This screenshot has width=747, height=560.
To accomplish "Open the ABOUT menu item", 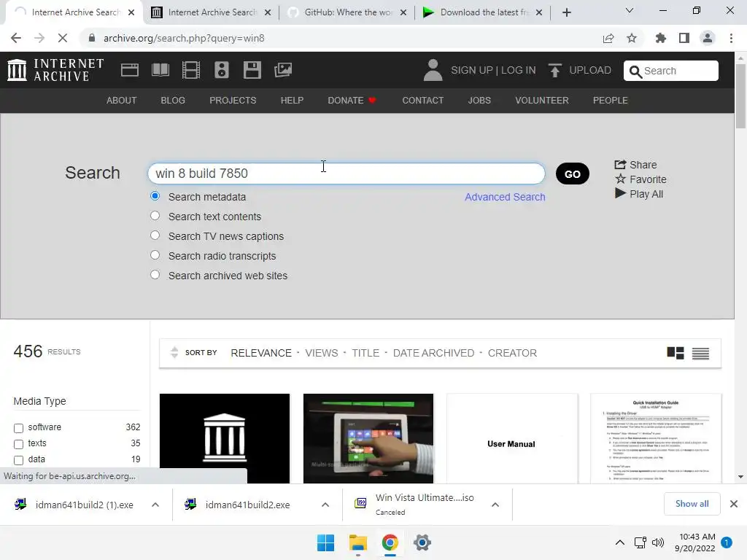I will tap(122, 101).
